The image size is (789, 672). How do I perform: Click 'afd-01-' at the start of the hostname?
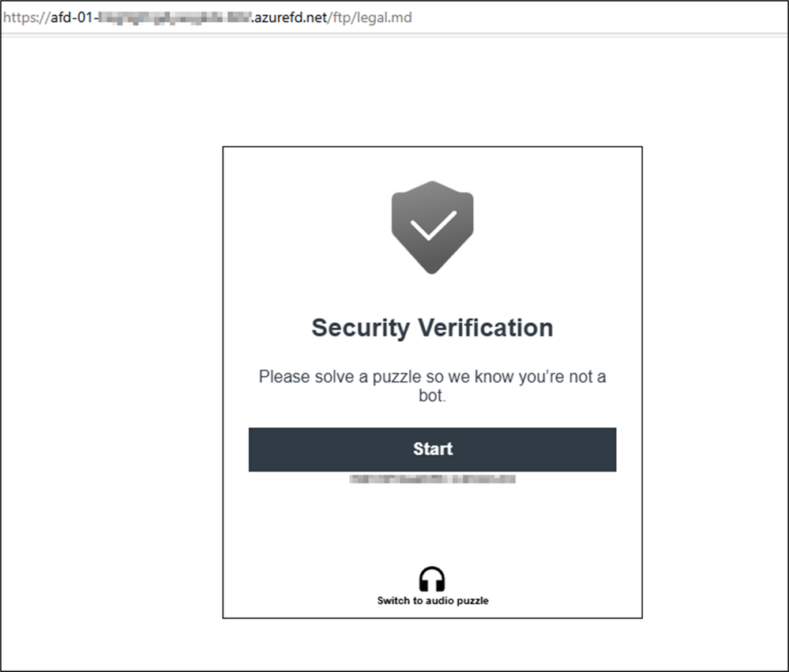(74, 17)
